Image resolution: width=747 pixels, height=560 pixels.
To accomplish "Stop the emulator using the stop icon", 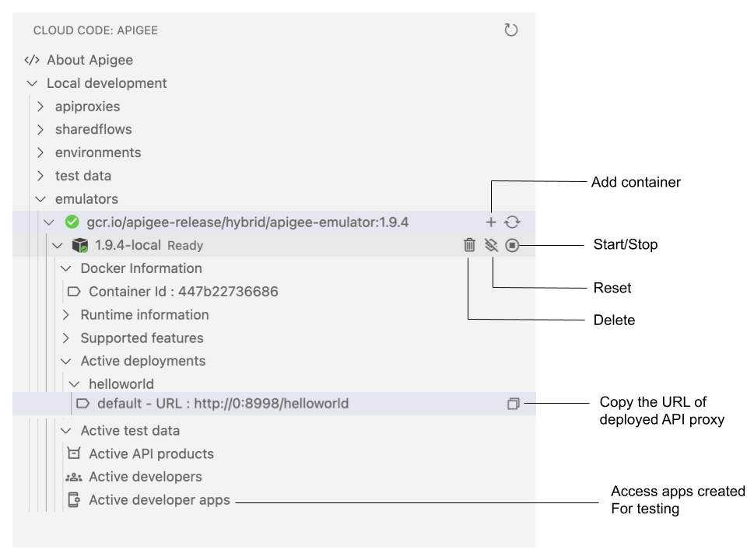I will (512, 244).
